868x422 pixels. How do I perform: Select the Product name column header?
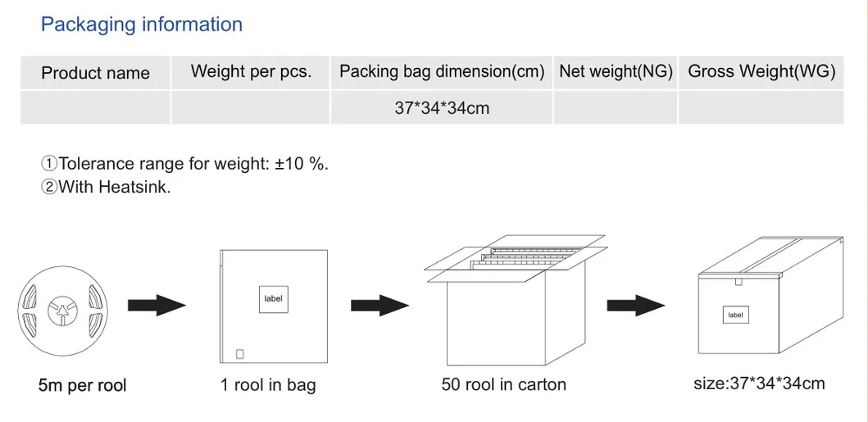click(x=96, y=73)
